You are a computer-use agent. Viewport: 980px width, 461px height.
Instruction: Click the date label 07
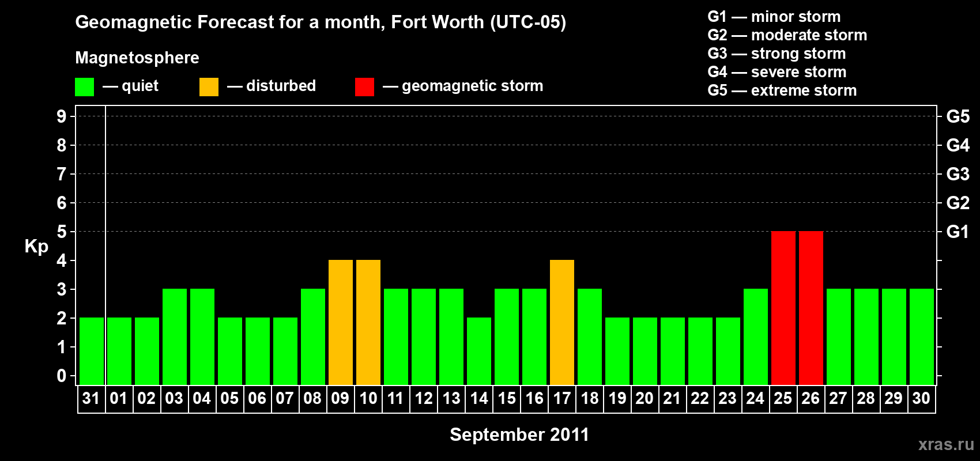(x=285, y=398)
